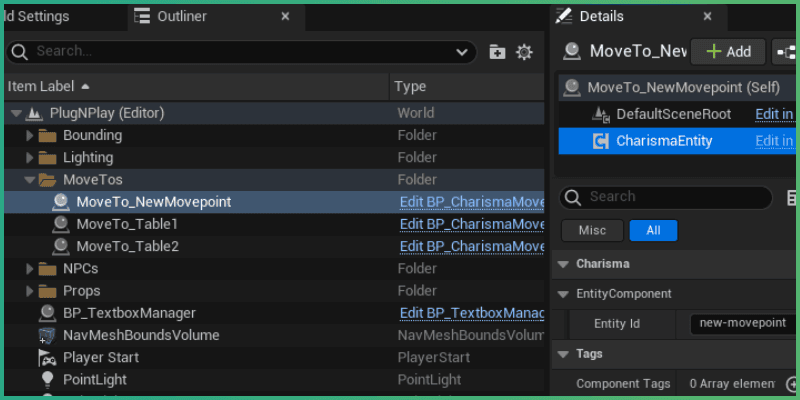The image size is (800, 400).
Task: Click the PointLight bulb icon
Action: (47, 380)
